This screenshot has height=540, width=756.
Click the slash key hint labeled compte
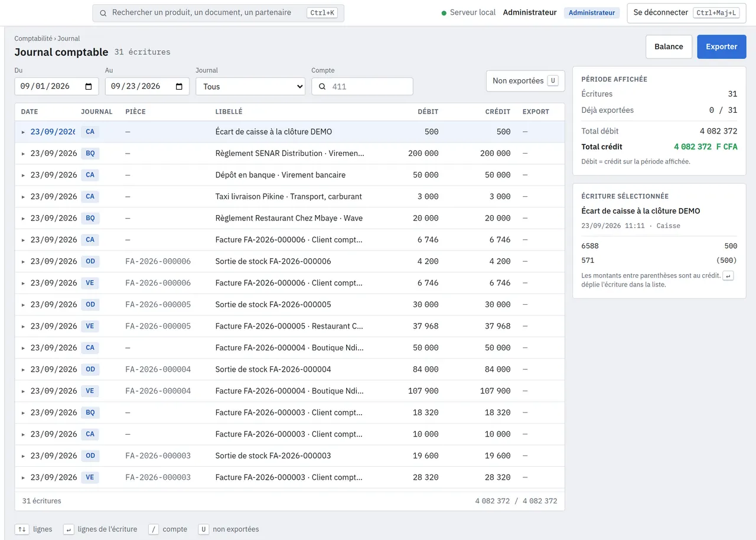point(153,529)
